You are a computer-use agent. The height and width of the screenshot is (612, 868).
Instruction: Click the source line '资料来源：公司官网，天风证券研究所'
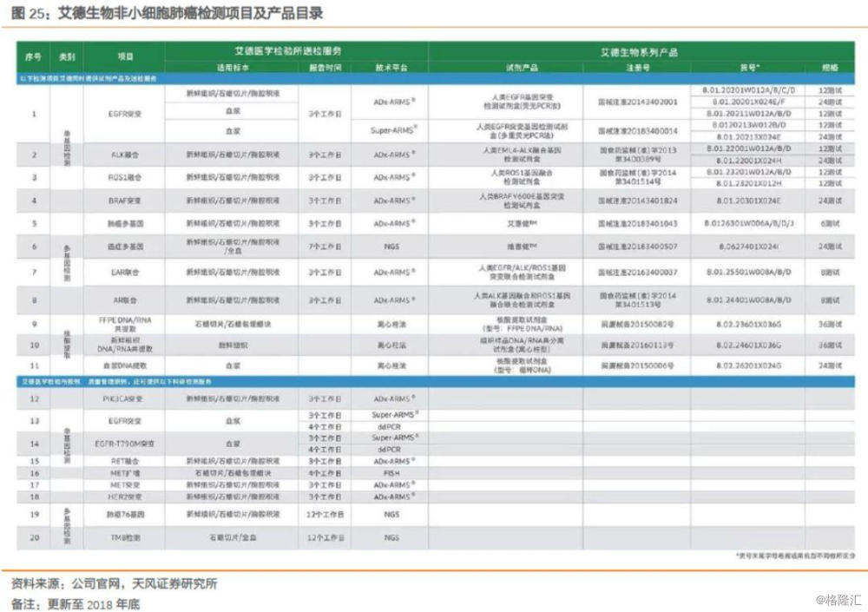click(114, 583)
